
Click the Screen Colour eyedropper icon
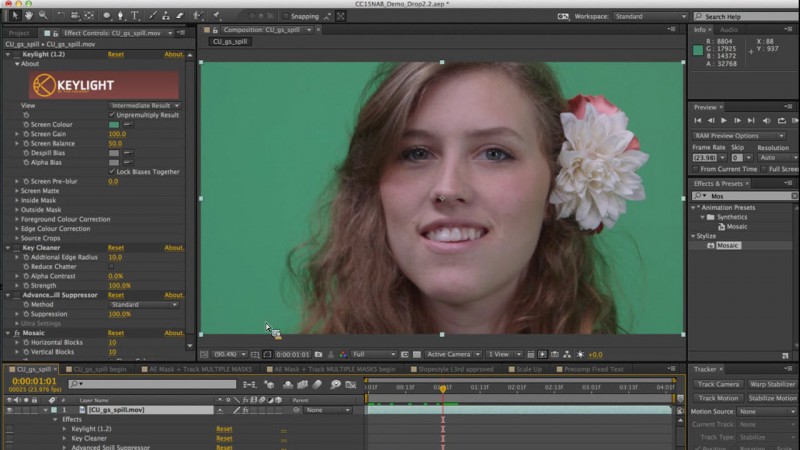(127, 124)
